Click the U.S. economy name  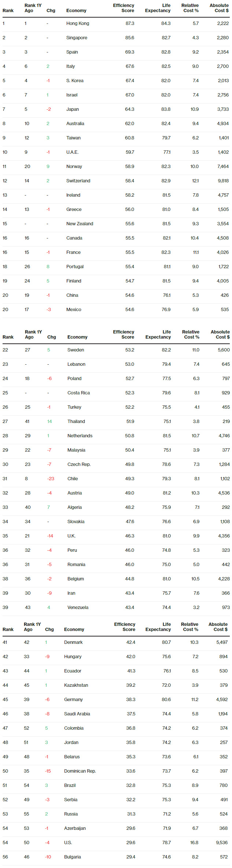click(68, 843)
